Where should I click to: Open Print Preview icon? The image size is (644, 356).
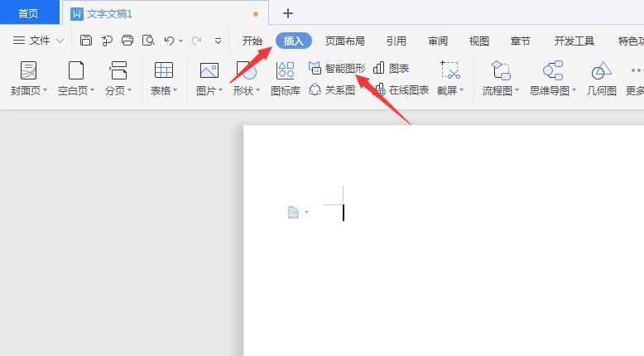(148, 41)
